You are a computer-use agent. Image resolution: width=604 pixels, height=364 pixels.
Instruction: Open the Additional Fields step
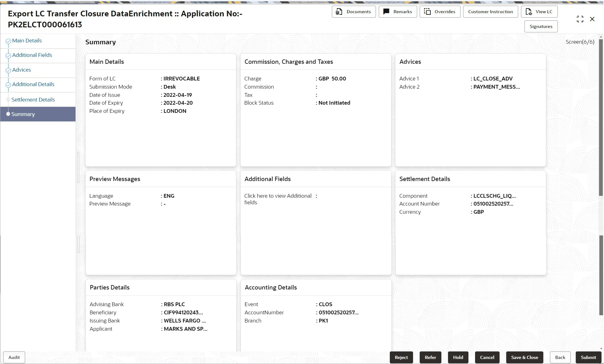(x=32, y=55)
